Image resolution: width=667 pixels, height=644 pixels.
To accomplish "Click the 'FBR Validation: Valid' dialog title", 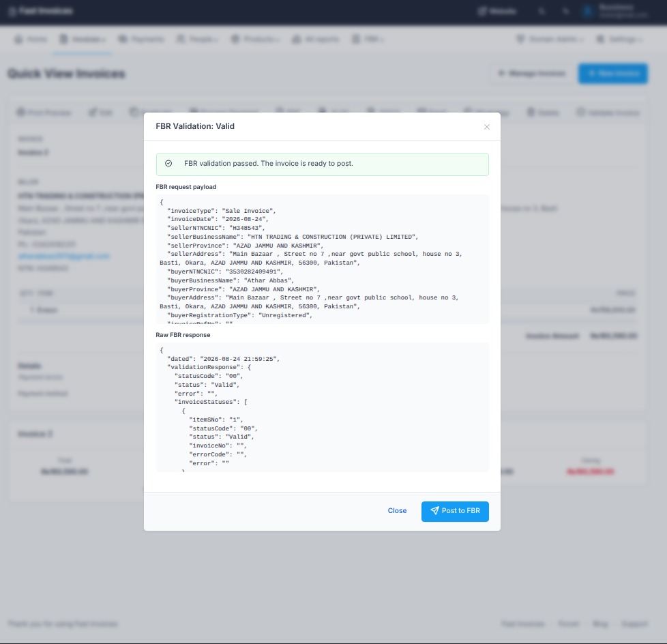I will click(195, 126).
